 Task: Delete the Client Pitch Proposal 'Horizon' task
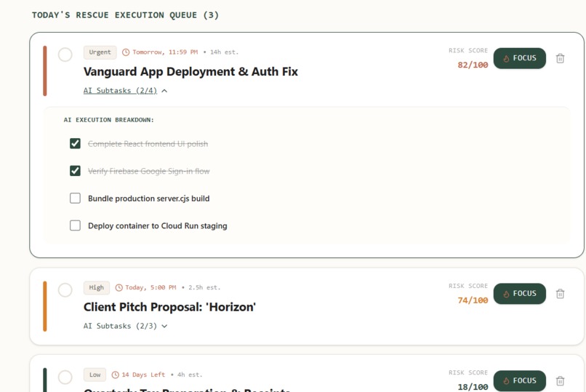[x=560, y=294]
